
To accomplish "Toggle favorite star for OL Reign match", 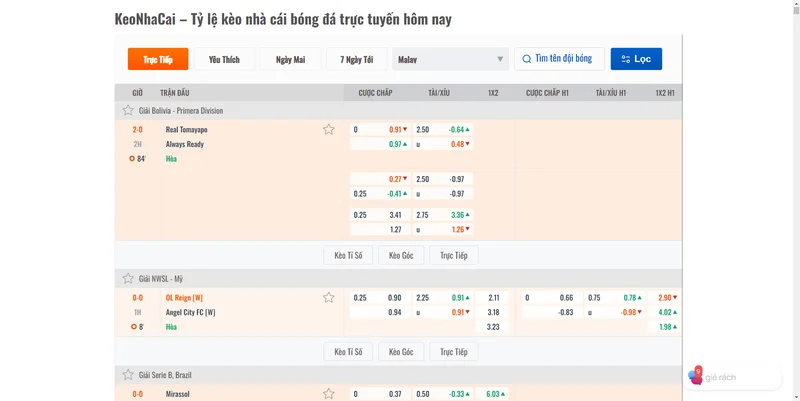I will 328,298.
